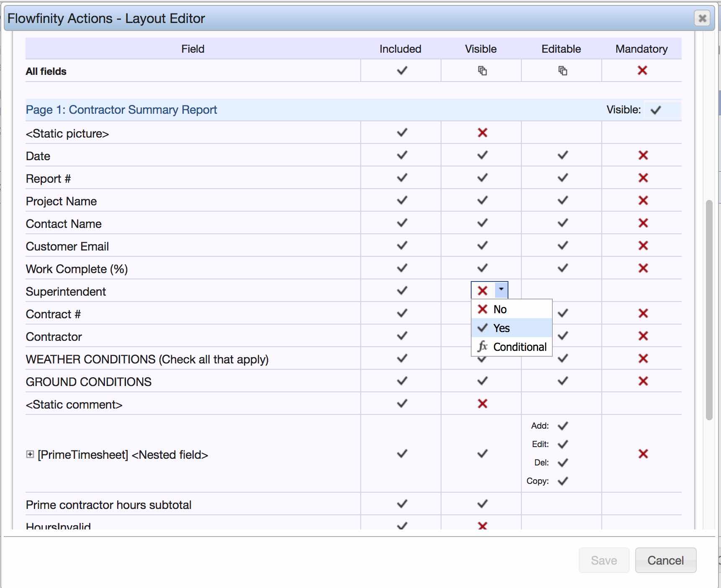The width and height of the screenshot is (721, 588).
Task: Click the Cancel button
Action: [x=665, y=560]
